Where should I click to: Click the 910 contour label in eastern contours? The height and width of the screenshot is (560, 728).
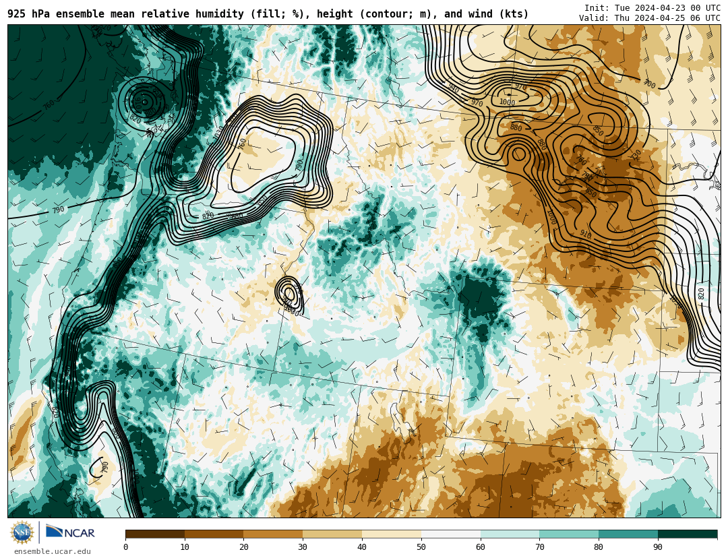[x=586, y=235]
